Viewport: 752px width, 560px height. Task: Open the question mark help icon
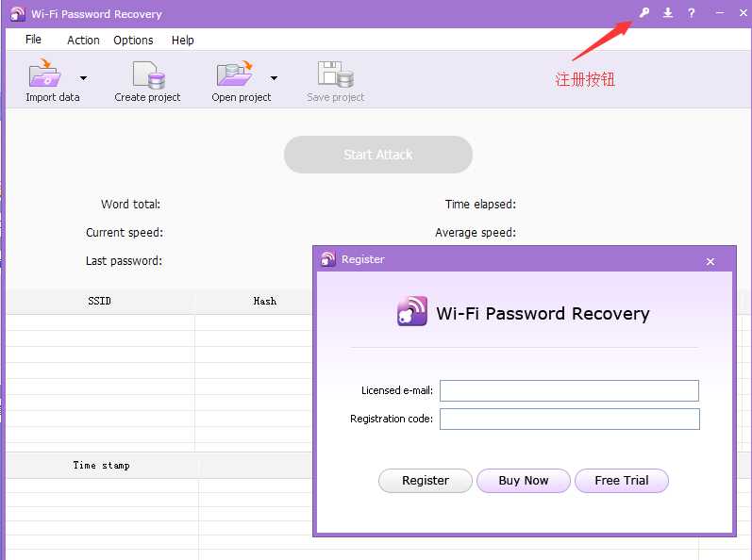click(691, 13)
